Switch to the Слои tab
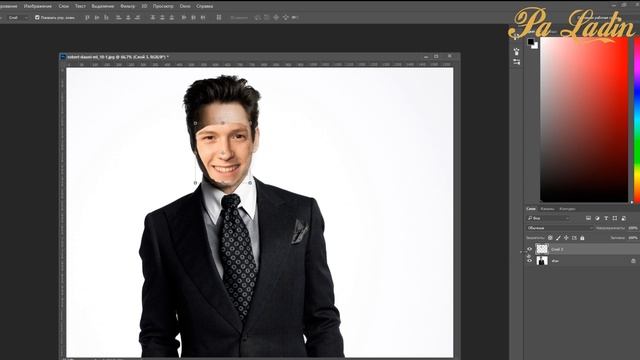 531,209
